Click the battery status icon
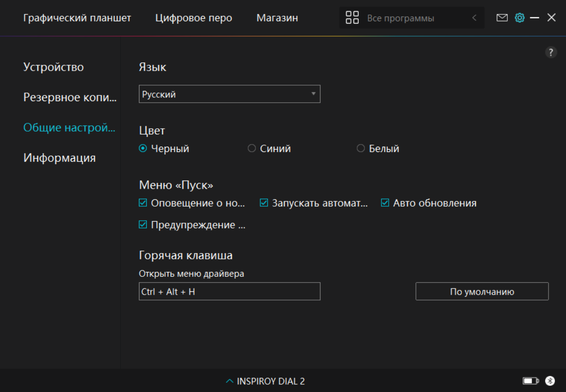 tap(530, 381)
